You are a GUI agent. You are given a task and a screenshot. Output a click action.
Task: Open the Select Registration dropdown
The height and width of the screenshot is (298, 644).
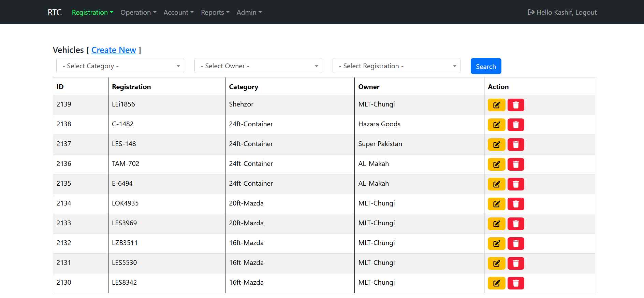[396, 66]
